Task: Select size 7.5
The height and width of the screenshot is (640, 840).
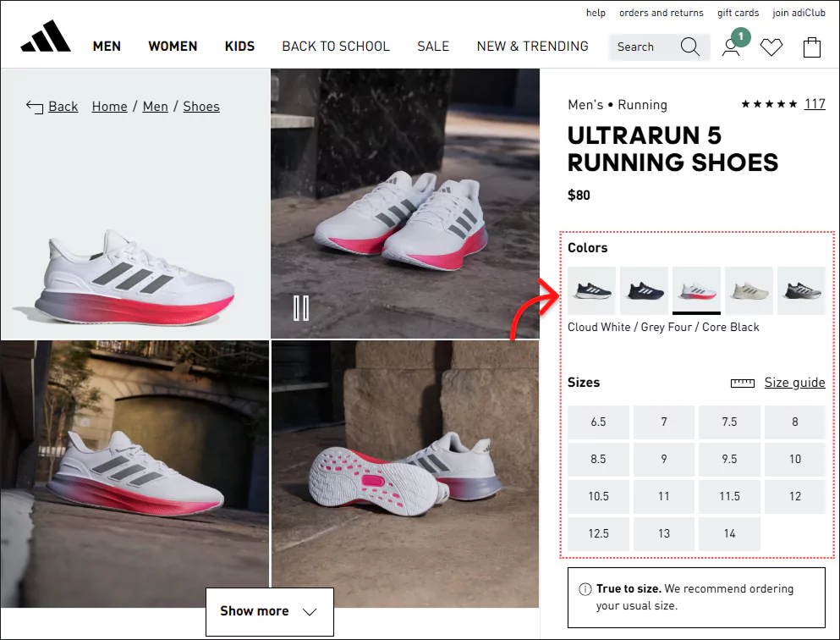Action: 730,422
